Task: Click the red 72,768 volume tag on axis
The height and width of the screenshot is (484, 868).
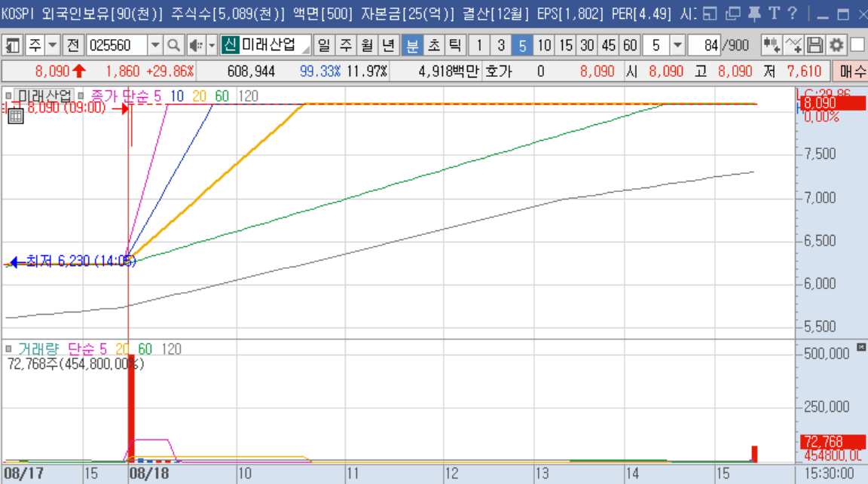Action: (x=832, y=441)
